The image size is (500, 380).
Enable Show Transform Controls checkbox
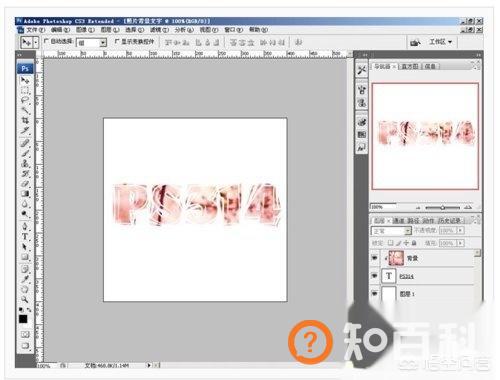coord(117,41)
